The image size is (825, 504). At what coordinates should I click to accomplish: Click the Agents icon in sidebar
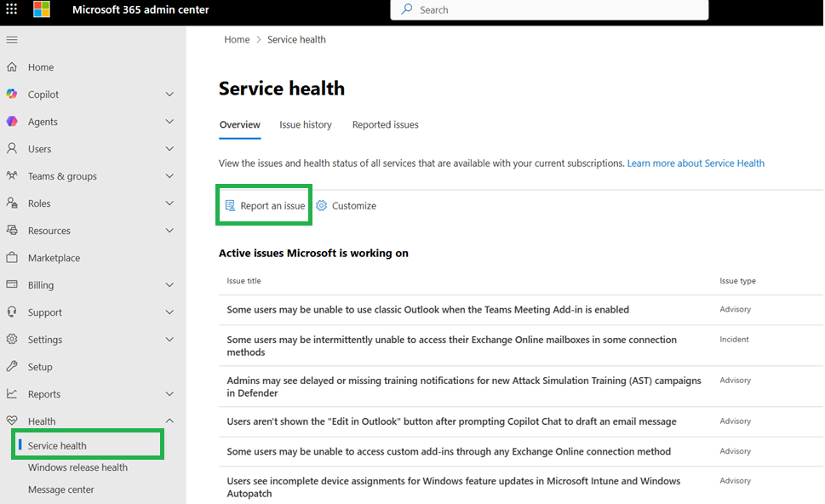point(12,122)
